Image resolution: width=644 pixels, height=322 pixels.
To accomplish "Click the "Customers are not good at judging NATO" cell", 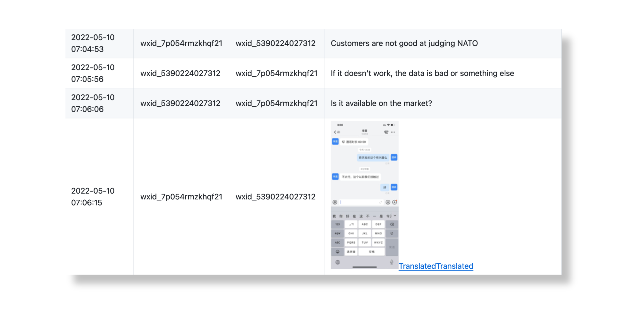I will coord(404,43).
